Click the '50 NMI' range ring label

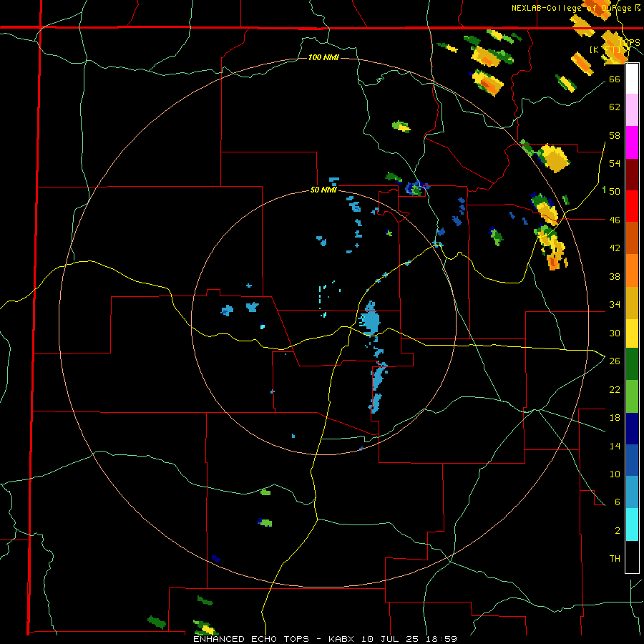point(323,190)
